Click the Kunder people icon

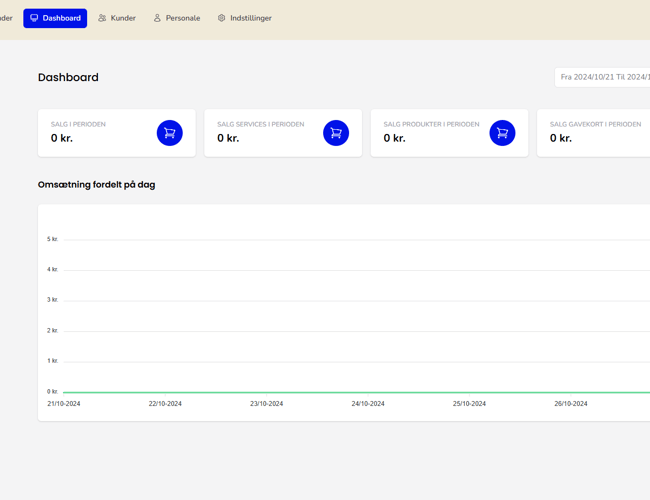(102, 18)
